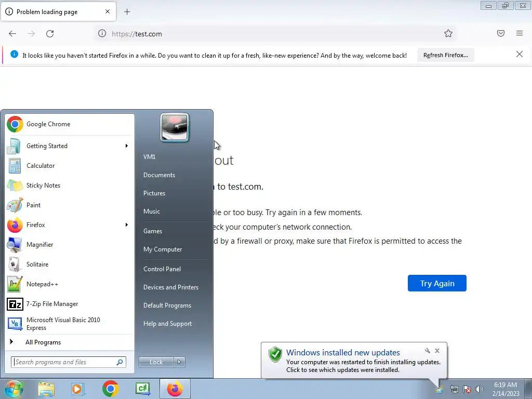532x399 pixels.
Task: Click the Windows Start orb
Action: pyautogui.click(x=14, y=389)
